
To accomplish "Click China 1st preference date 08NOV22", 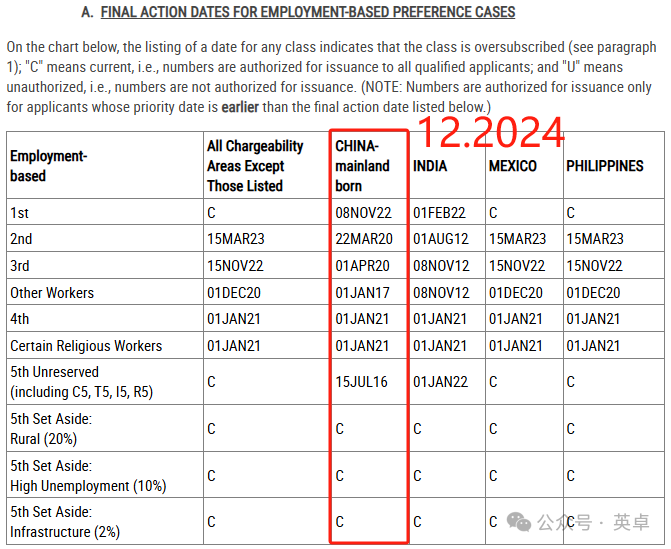I will (363, 213).
